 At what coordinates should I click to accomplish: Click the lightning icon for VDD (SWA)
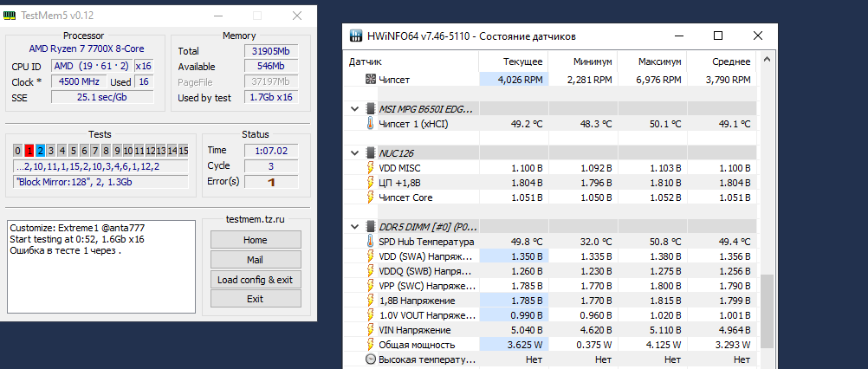tap(371, 256)
